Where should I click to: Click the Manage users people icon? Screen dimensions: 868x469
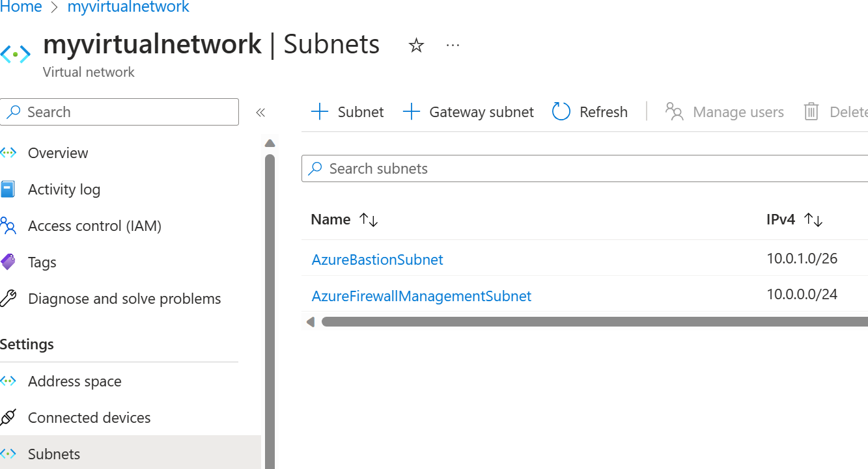click(675, 112)
